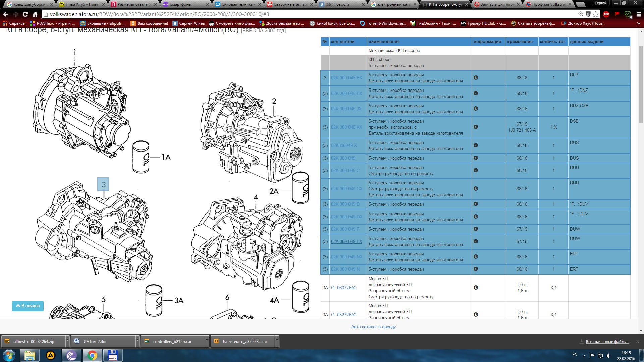Viewport: 644px width, 362px height.
Task: Close the downloads bar
Action: click(x=638, y=342)
